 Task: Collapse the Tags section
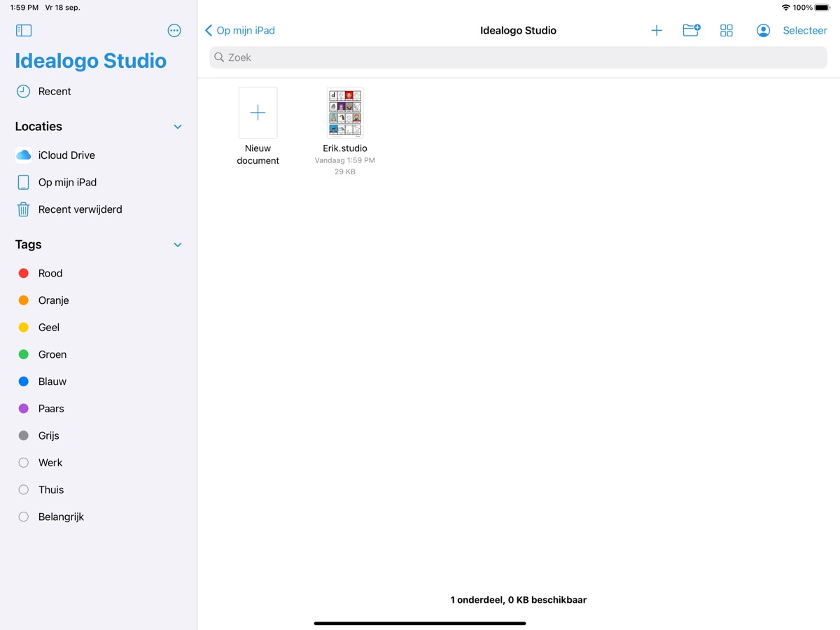(x=178, y=245)
